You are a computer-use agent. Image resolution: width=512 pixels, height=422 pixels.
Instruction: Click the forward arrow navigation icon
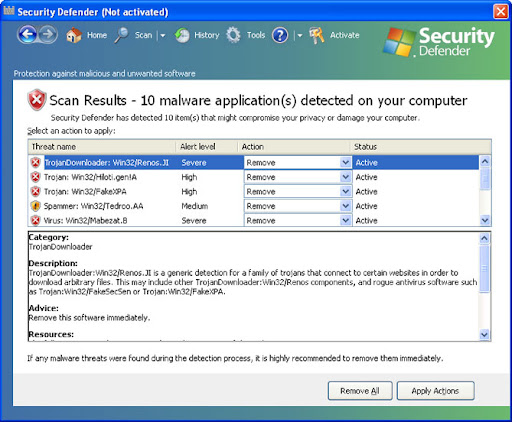click(x=48, y=34)
